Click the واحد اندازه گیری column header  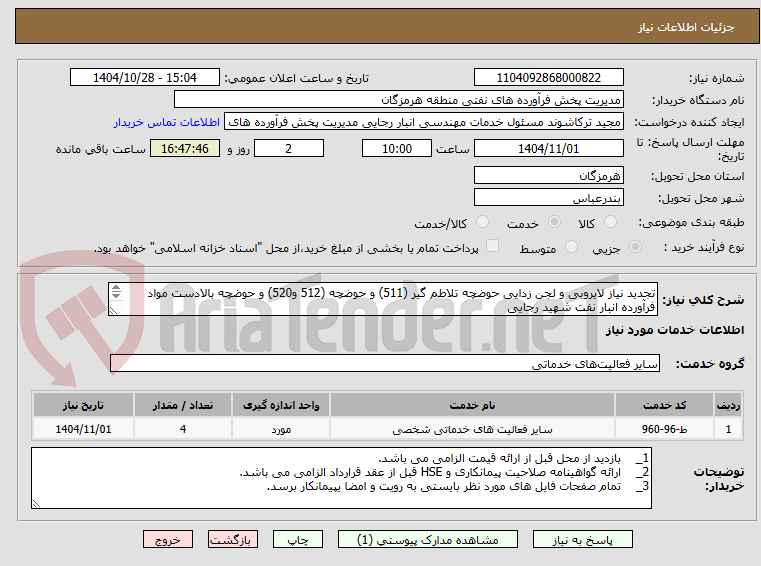pyautogui.click(x=281, y=405)
